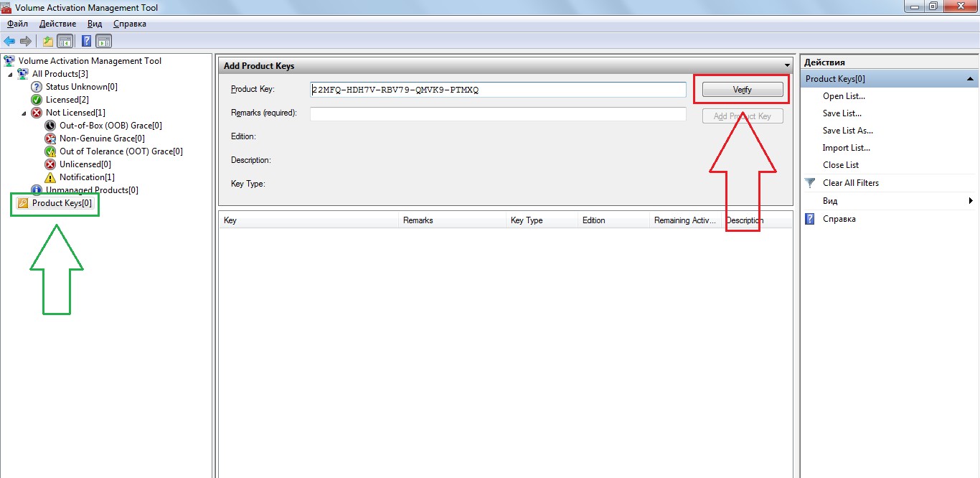This screenshot has height=478, width=980.
Task: Click the Clear All Filters funnel icon
Action: click(810, 183)
